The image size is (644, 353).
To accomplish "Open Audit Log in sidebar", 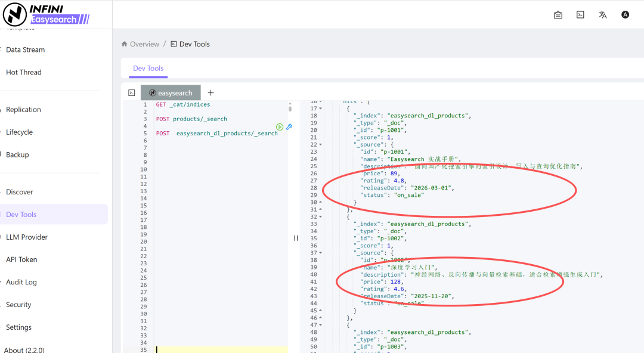I will tap(21, 282).
